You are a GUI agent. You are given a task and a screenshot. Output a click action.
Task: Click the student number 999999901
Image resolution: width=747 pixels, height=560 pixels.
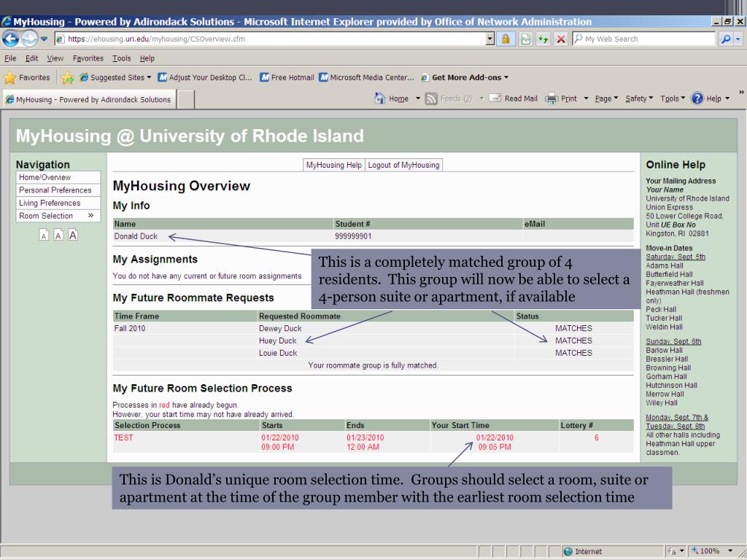(353, 236)
